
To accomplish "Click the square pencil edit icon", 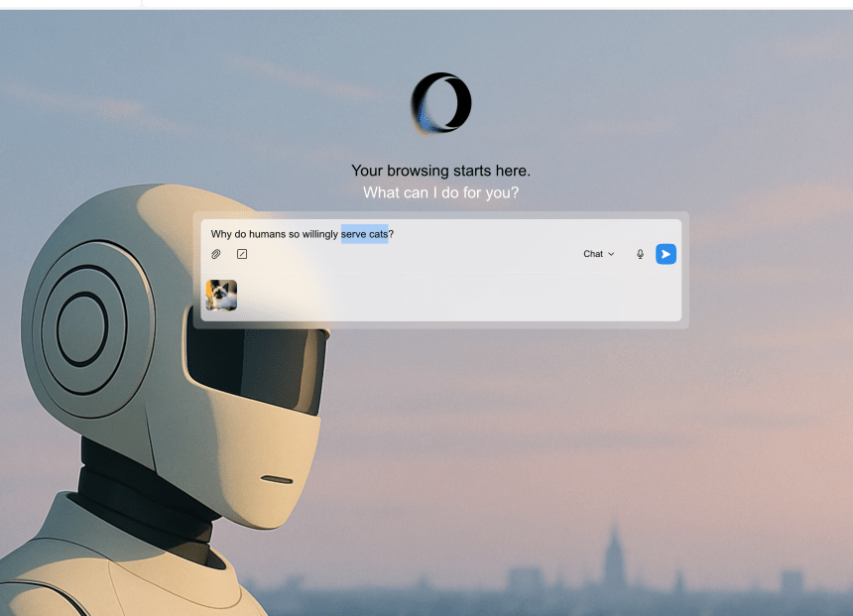I will pyautogui.click(x=242, y=254).
